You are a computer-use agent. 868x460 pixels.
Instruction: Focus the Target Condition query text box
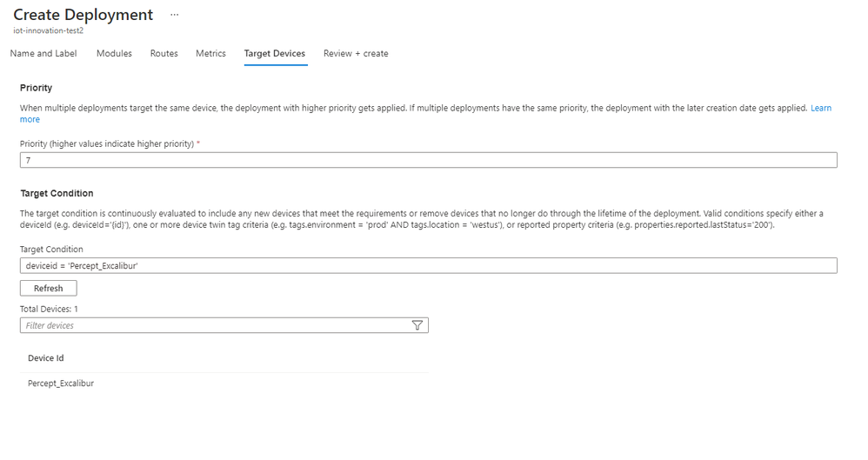[428, 265]
